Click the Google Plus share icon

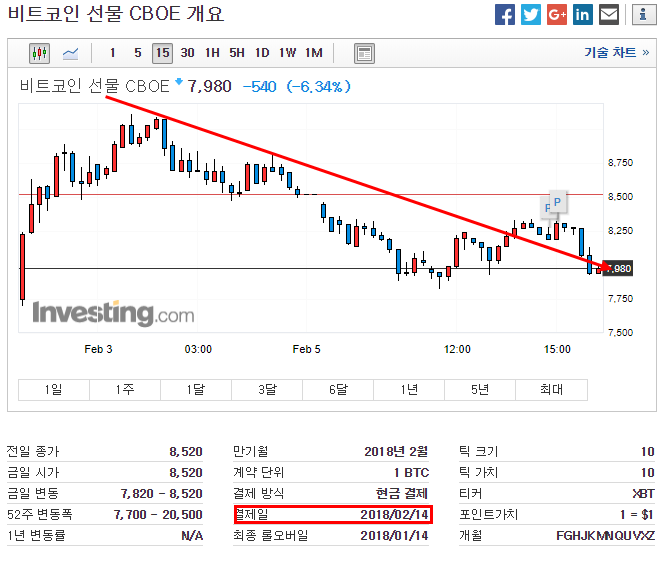click(x=557, y=15)
